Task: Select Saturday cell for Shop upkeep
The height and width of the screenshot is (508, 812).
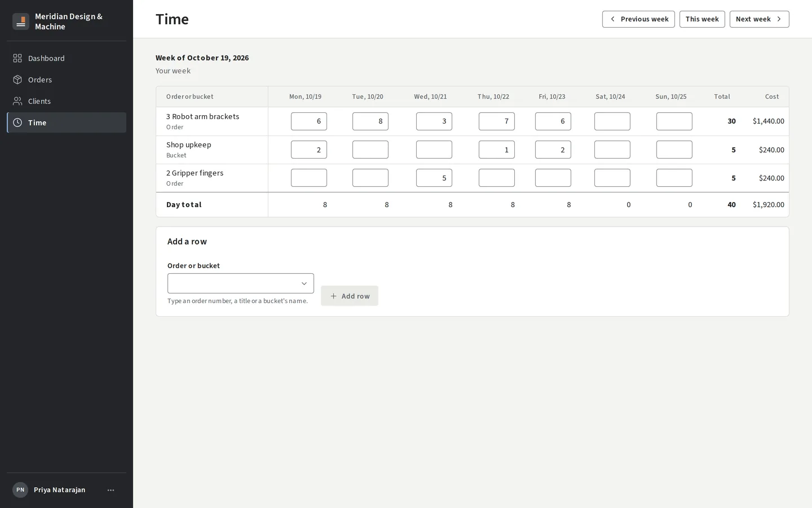Action: 612,150
